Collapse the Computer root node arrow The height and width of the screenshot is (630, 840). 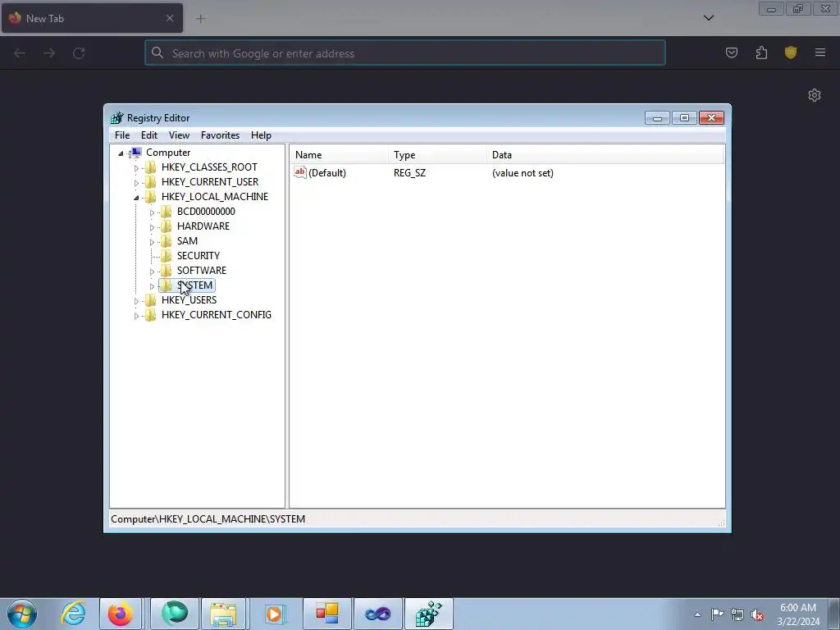point(121,153)
